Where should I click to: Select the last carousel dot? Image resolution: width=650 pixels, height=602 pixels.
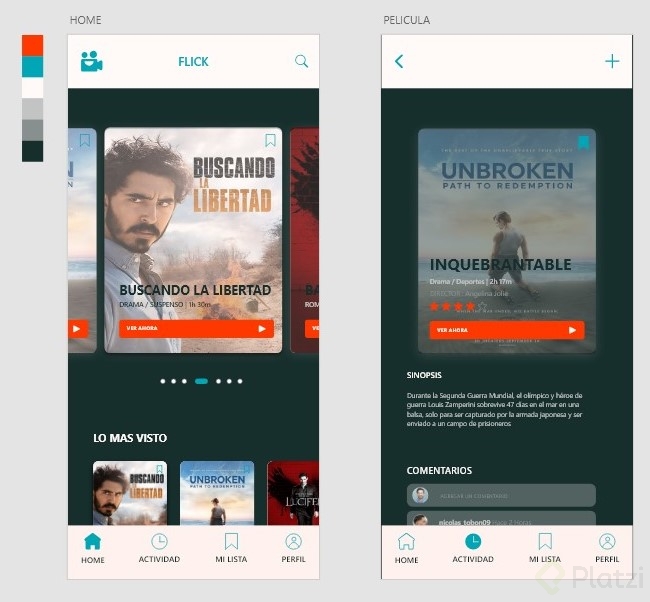click(x=240, y=381)
